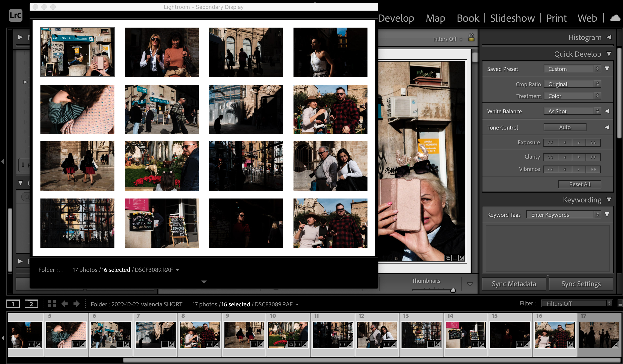Image resolution: width=623 pixels, height=364 pixels.
Task: Toggle secondary display button 2
Action: pyautogui.click(x=31, y=304)
